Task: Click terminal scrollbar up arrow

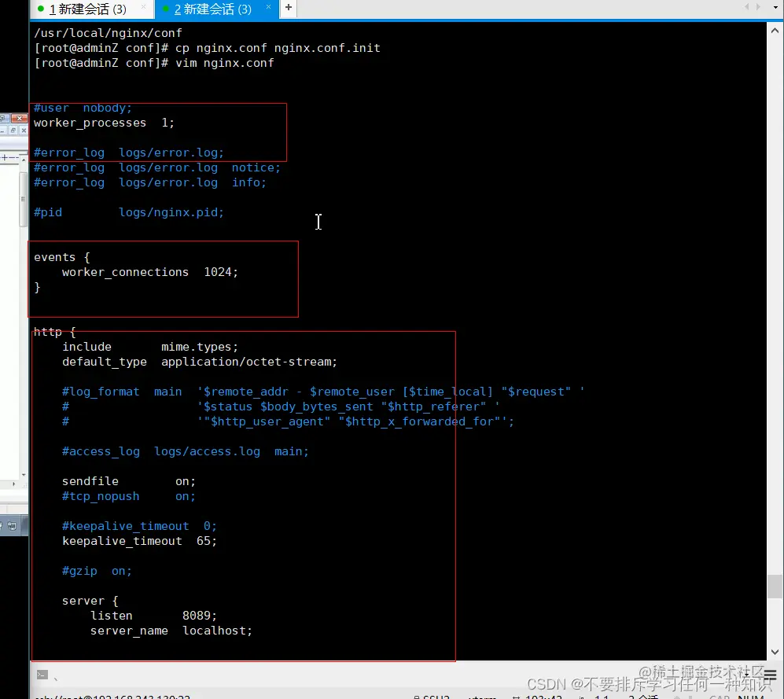Action: [775, 31]
